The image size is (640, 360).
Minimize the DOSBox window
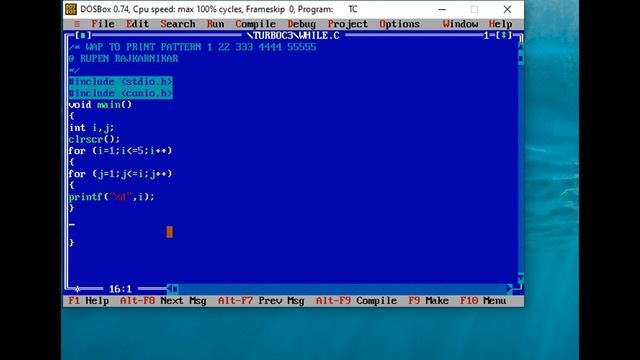pyautogui.click(x=442, y=9)
